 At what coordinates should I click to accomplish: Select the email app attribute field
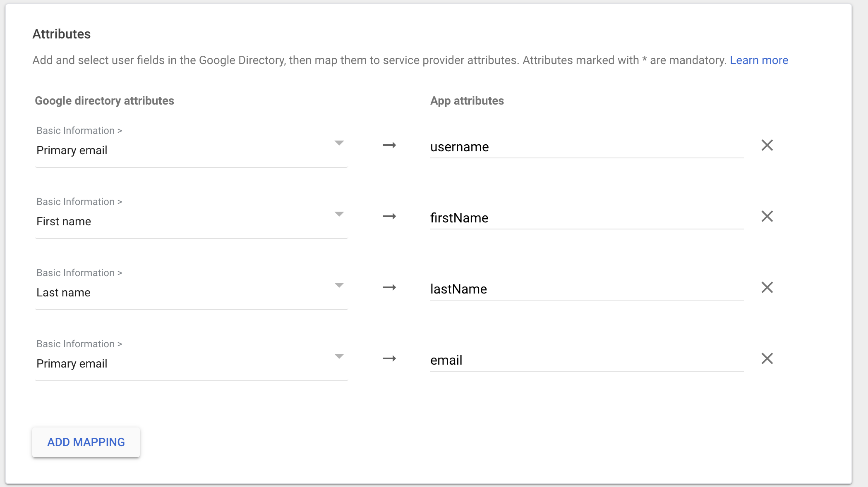click(x=586, y=360)
